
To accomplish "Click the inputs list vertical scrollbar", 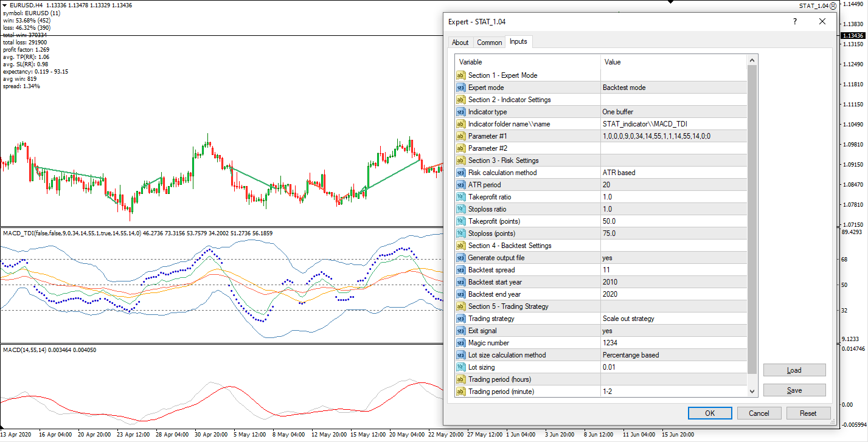I will pos(752,219).
